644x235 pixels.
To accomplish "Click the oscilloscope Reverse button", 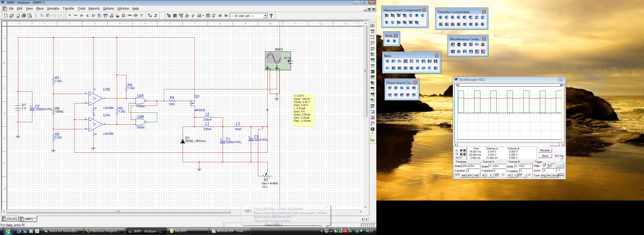I will coord(545,150).
